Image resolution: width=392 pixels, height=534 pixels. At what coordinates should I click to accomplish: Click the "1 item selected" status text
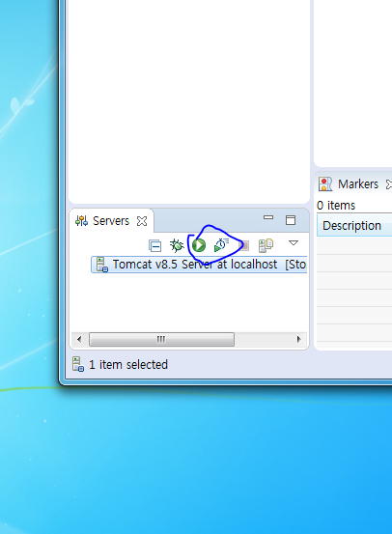click(x=128, y=365)
